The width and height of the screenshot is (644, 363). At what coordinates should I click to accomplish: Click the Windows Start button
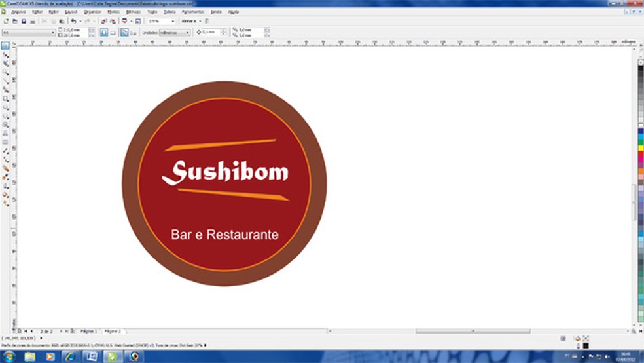click(8, 356)
